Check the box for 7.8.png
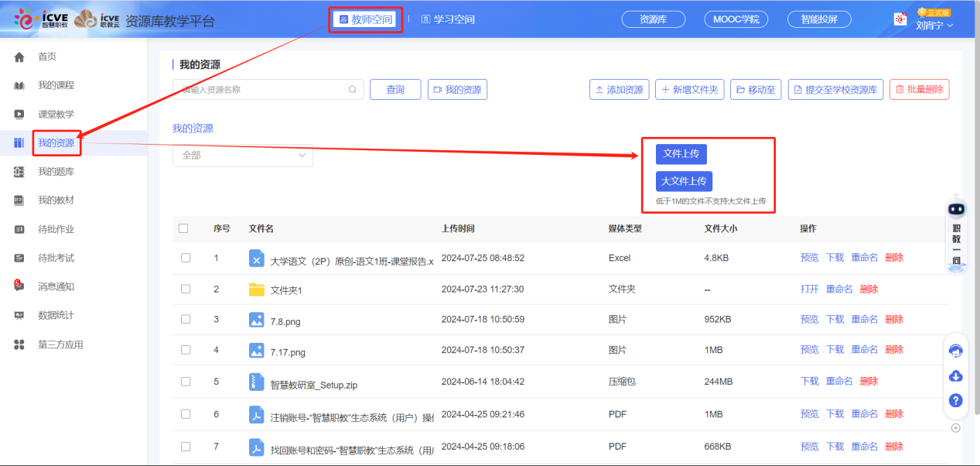 pyautogui.click(x=185, y=319)
